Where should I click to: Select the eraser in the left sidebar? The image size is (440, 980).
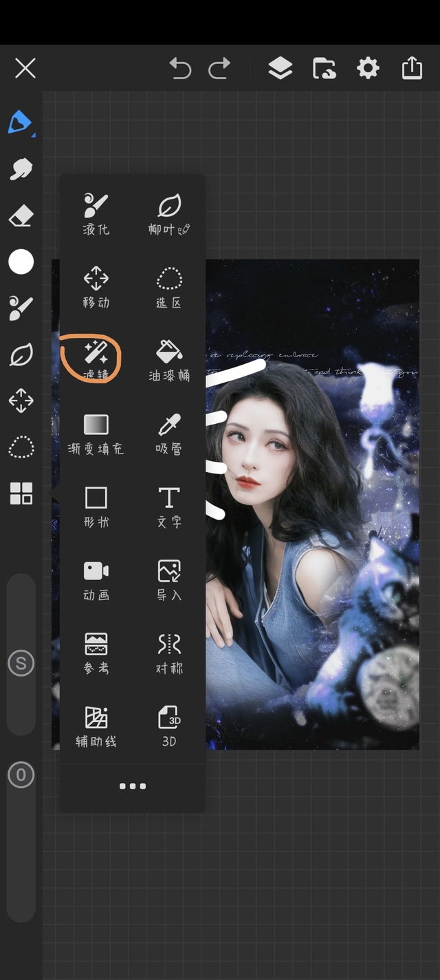(x=21, y=217)
